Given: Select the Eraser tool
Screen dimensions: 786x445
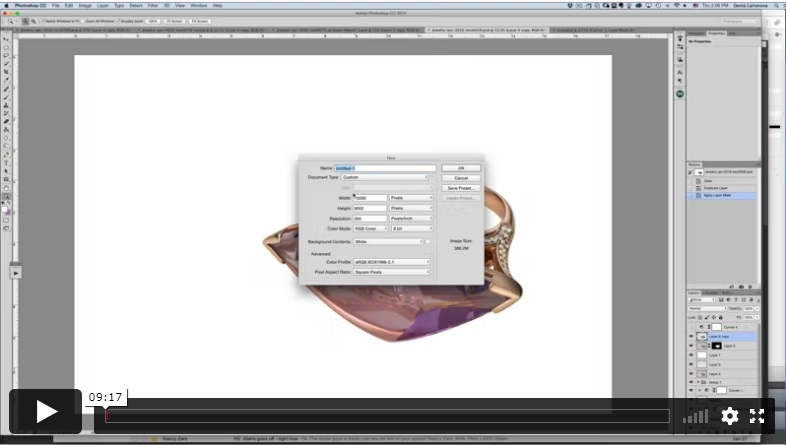Looking at the screenshot, I should point(7,121).
